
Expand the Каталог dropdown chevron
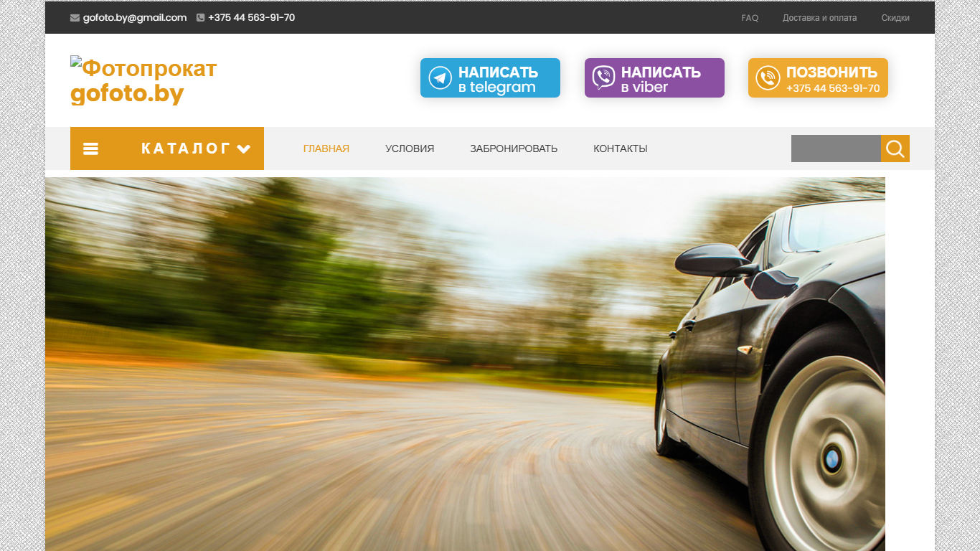(x=244, y=149)
